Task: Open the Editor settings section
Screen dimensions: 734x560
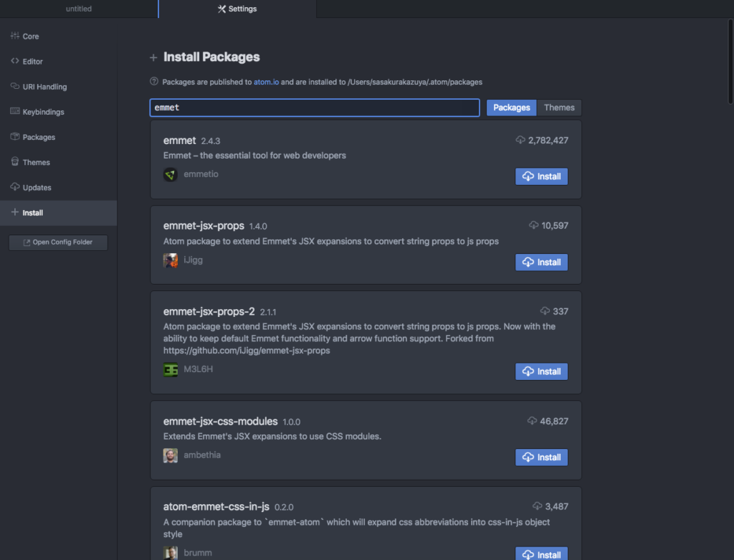Action: tap(58, 62)
